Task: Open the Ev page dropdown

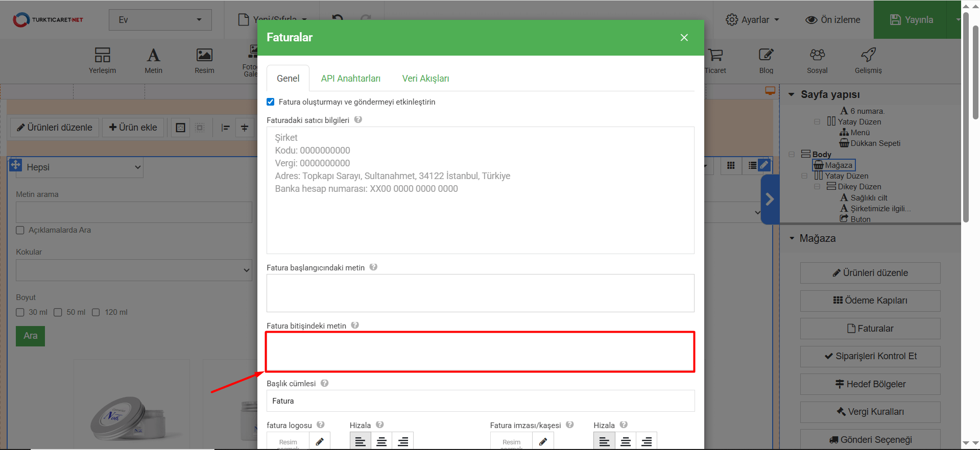Action: (160, 20)
